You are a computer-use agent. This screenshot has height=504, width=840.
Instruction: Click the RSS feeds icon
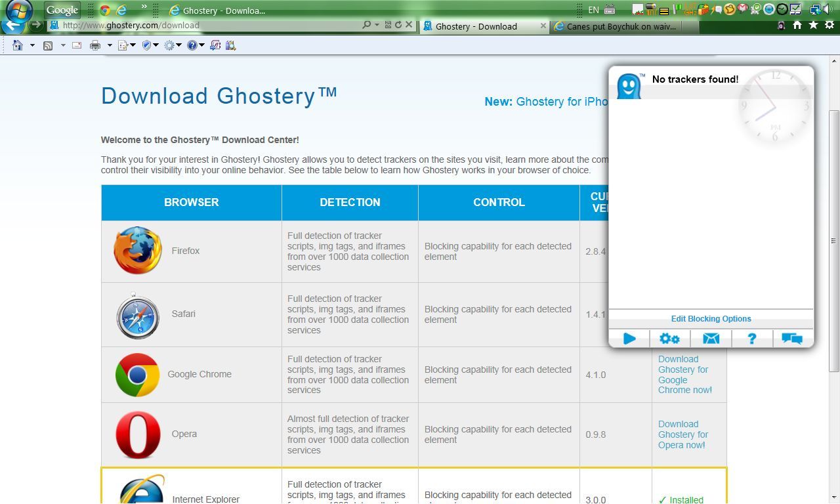(48, 45)
